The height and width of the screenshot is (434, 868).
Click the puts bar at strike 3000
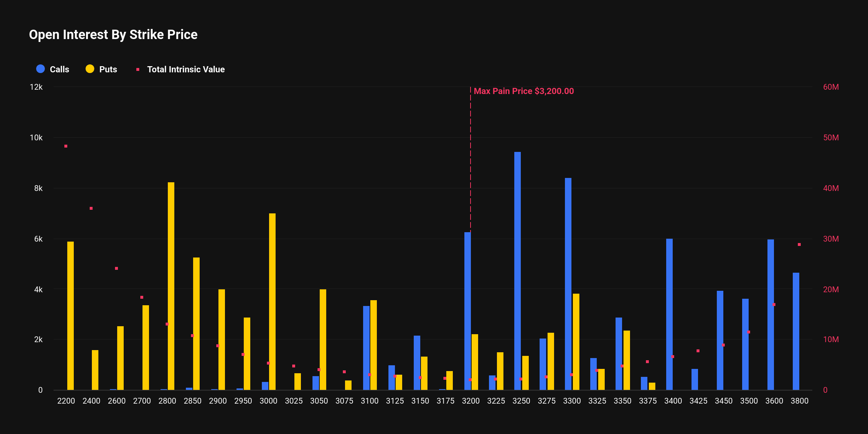tap(272, 302)
